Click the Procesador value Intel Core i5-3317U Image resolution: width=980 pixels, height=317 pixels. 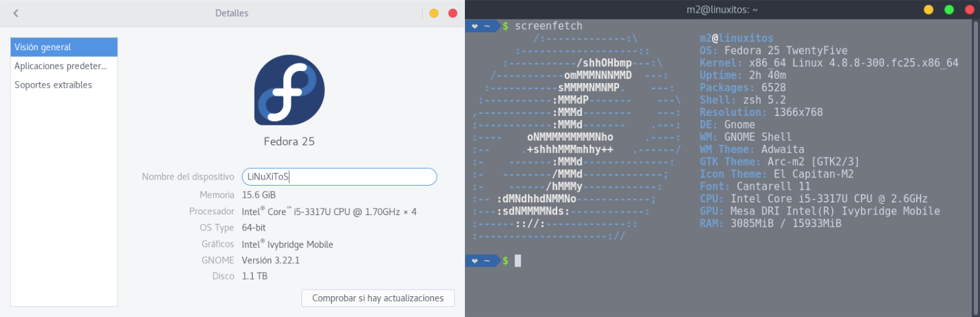(x=329, y=211)
